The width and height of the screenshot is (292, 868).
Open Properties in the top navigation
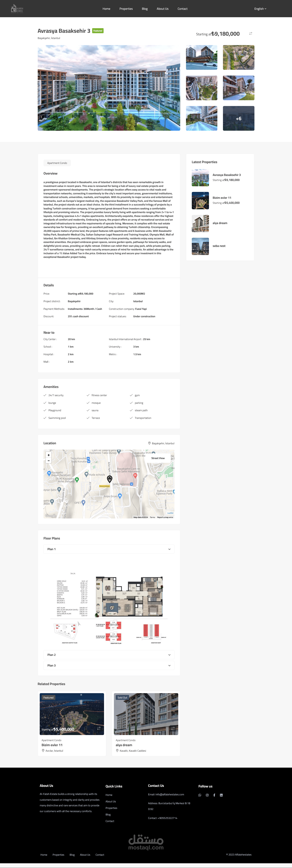[126, 9]
